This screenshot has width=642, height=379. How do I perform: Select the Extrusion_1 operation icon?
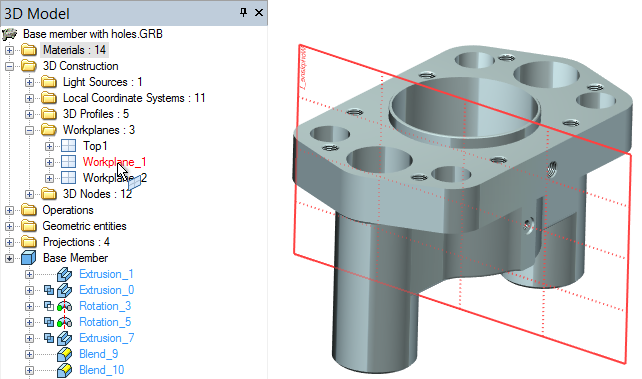(64, 274)
